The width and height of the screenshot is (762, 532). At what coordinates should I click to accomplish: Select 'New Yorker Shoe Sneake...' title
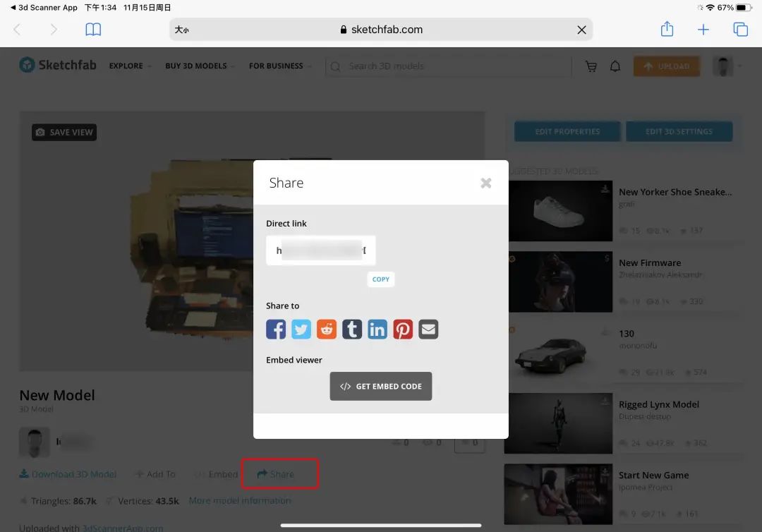[675, 192]
